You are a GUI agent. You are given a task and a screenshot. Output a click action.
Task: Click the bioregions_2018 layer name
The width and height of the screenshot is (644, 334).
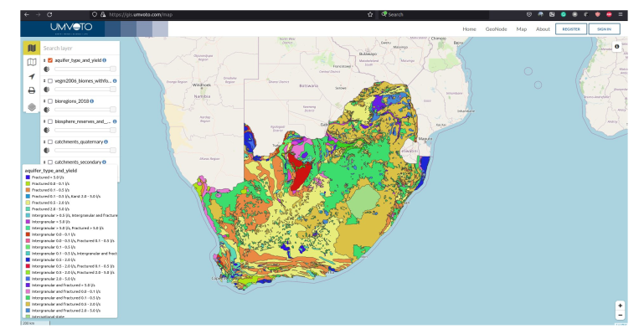71,101
